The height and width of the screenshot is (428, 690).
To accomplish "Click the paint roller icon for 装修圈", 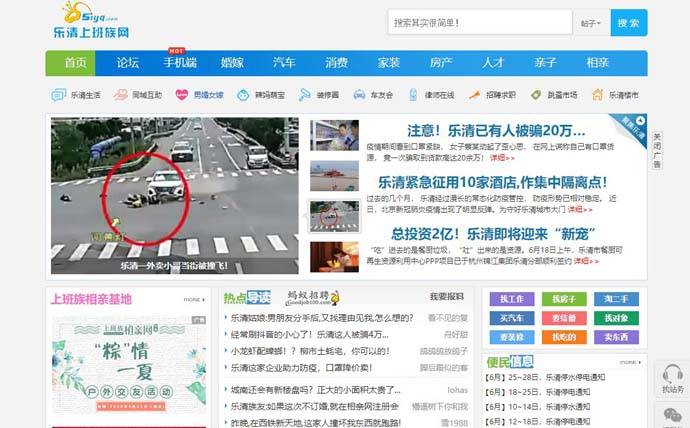I will click(x=304, y=95).
